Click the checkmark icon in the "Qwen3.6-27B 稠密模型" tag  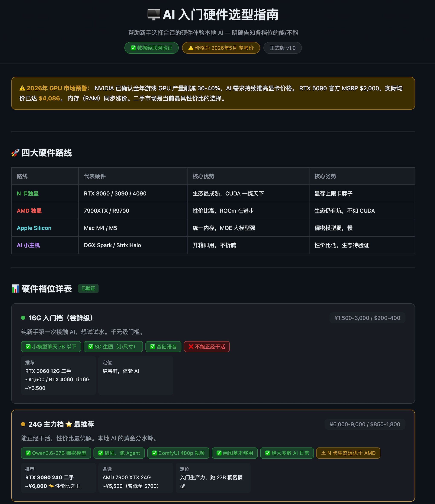click(x=28, y=453)
